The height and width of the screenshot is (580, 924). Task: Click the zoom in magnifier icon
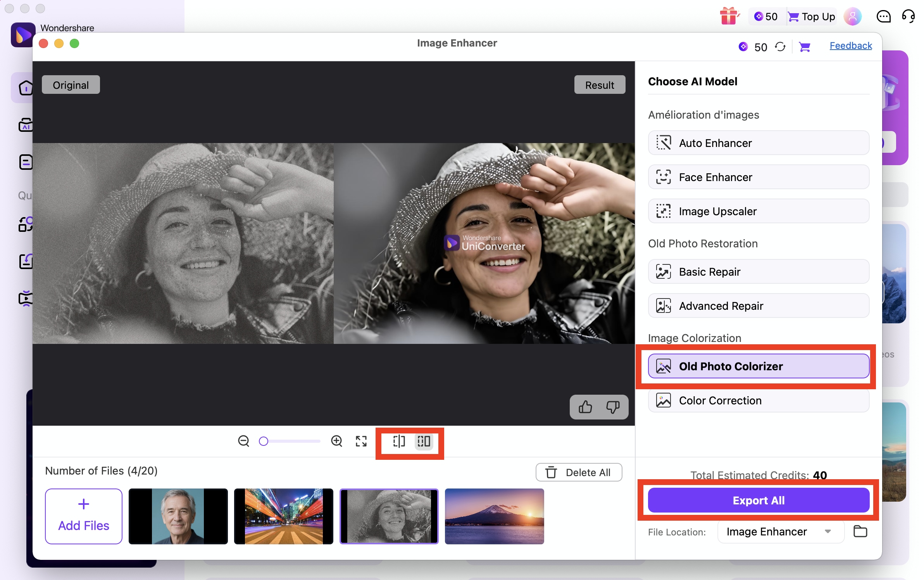pos(336,441)
